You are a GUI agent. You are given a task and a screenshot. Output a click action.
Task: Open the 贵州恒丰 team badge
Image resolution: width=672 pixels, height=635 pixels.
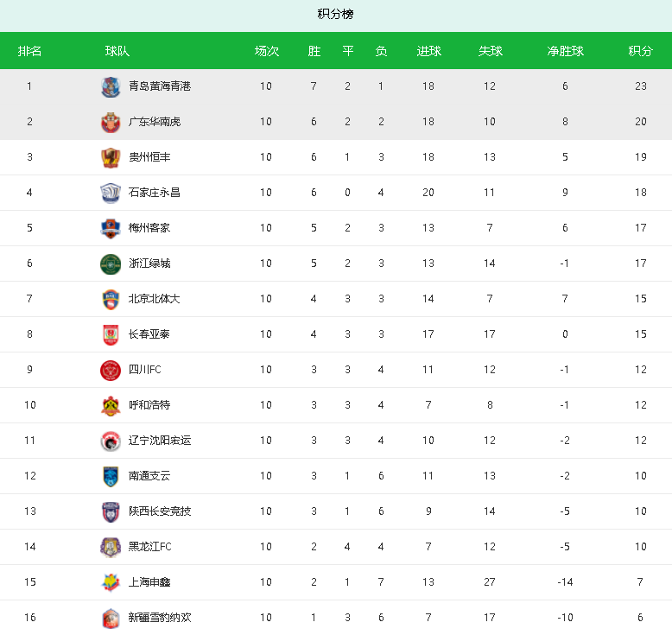111,158
